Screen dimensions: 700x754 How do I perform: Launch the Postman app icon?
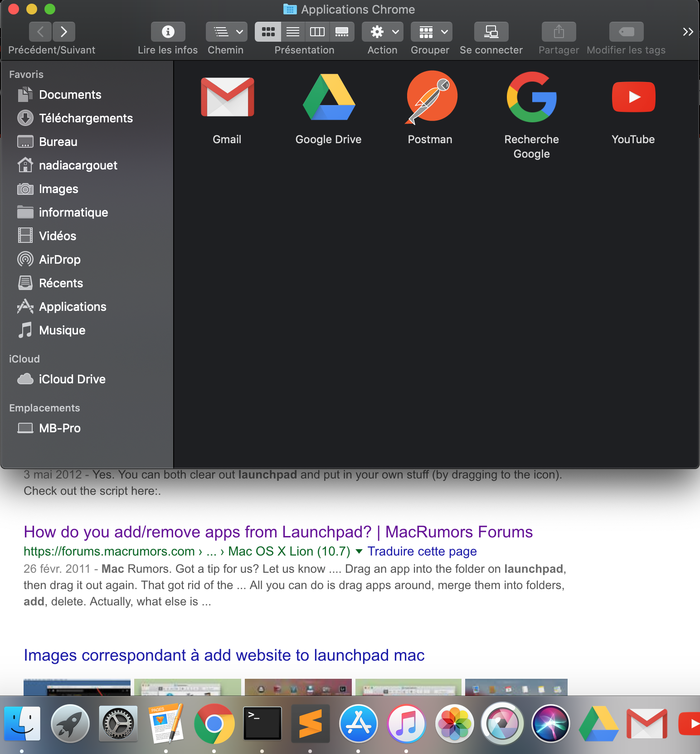pos(431,97)
